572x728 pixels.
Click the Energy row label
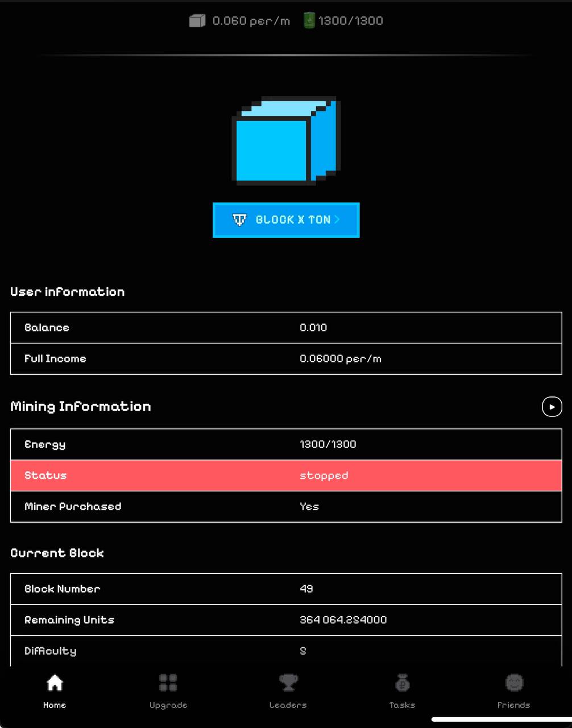pyautogui.click(x=45, y=445)
